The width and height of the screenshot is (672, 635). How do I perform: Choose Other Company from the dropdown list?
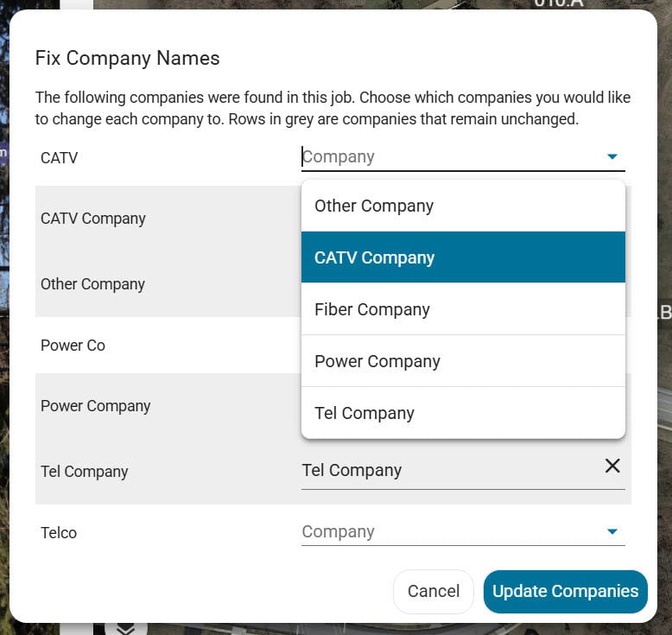pos(463,206)
